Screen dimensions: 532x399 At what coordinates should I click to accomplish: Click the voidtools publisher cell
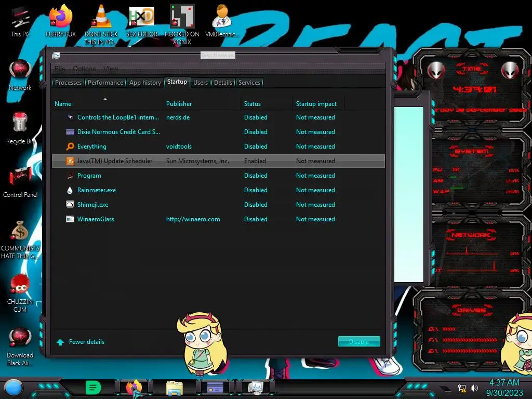coord(179,146)
